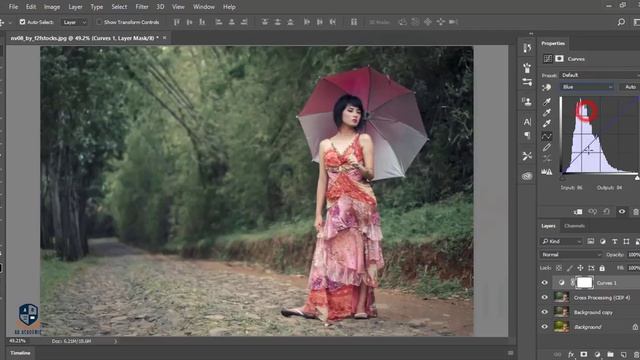Viewport: 640px width, 360px height.
Task: Select the Cross Processing layer thumbnail
Action: coord(561,297)
